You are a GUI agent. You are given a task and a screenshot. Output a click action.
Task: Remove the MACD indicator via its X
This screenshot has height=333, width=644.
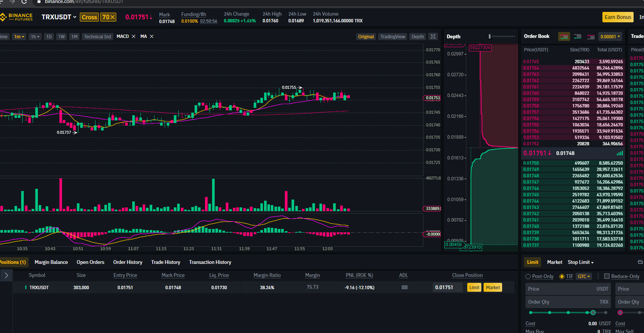(134, 36)
